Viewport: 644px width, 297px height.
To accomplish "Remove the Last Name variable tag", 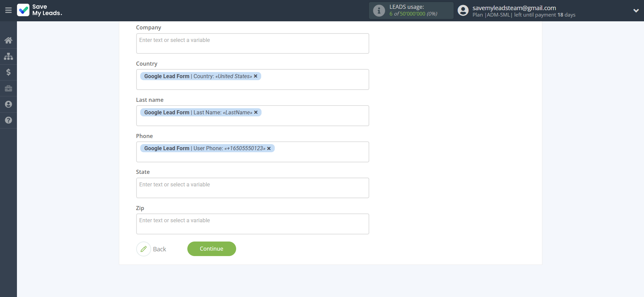I will pyautogui.click(x=256, y=112).
